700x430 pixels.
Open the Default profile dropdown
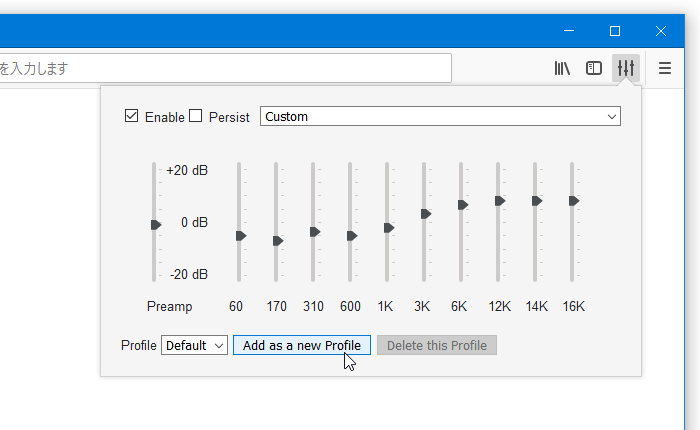pyautogui.click(x=194, y=345)
